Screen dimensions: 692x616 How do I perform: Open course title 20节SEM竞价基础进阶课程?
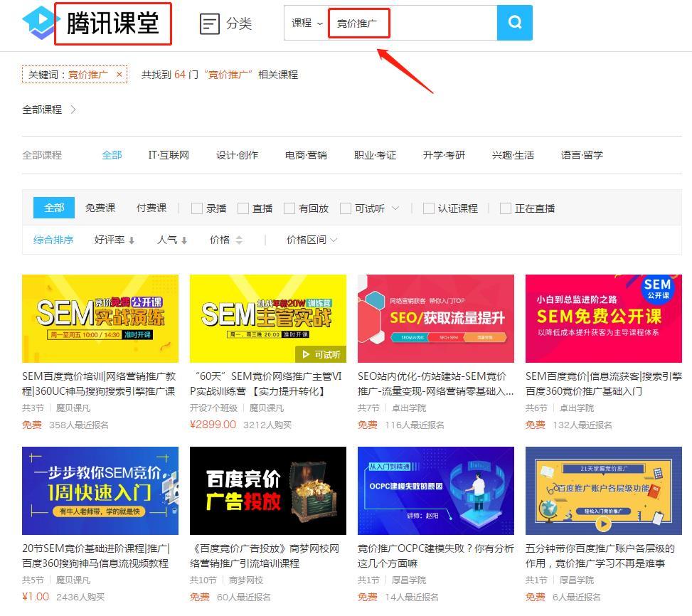(96, 556)
